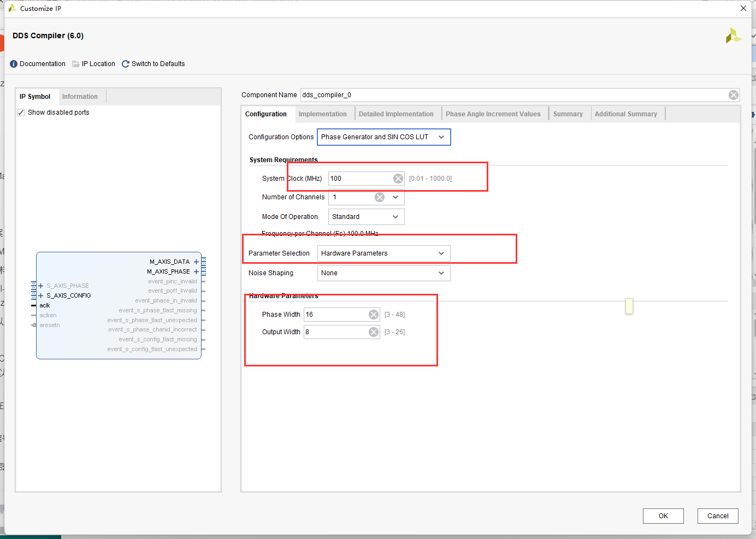Close the Customize IP dialog
The height and width of the screenshot is (539, 756).
743,8
